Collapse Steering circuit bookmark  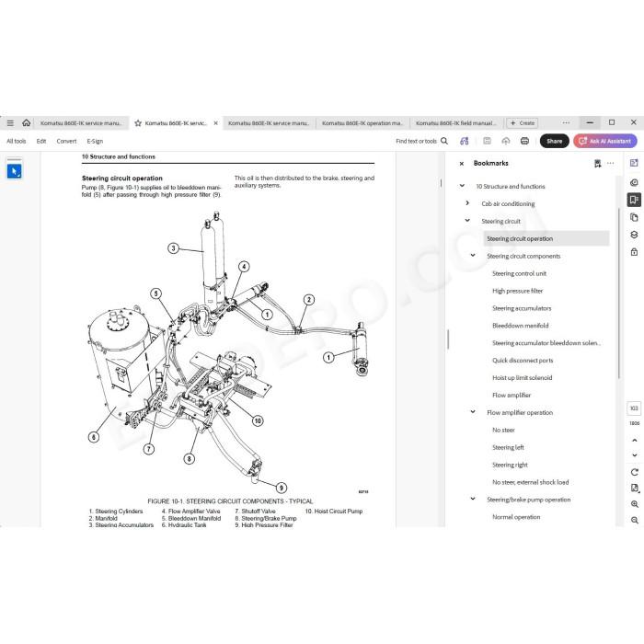pyautogui.click(x=467, y=221)
